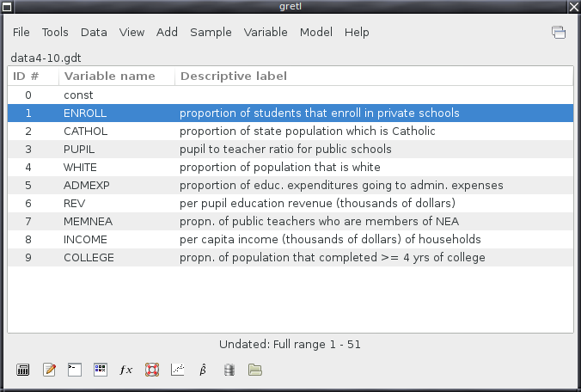The width and height of the screenshot is (581, 392).
Task: Open the session icon view
Action: 101,370
